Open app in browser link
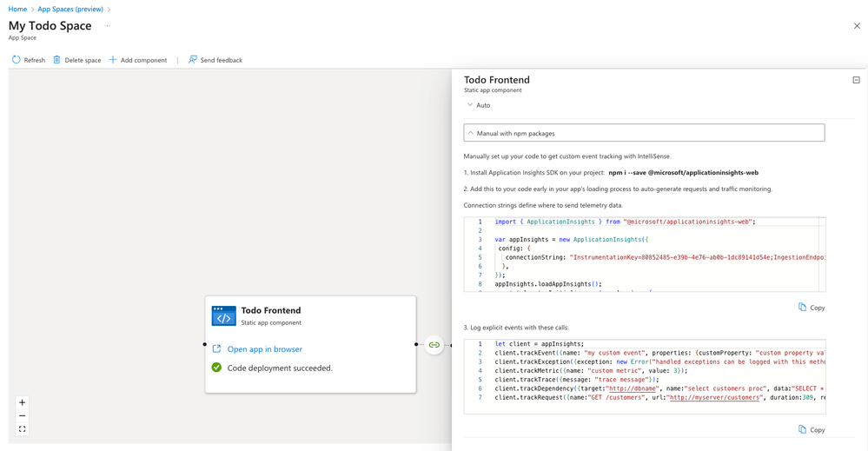The image size is (868, 451). pos(264,349)
